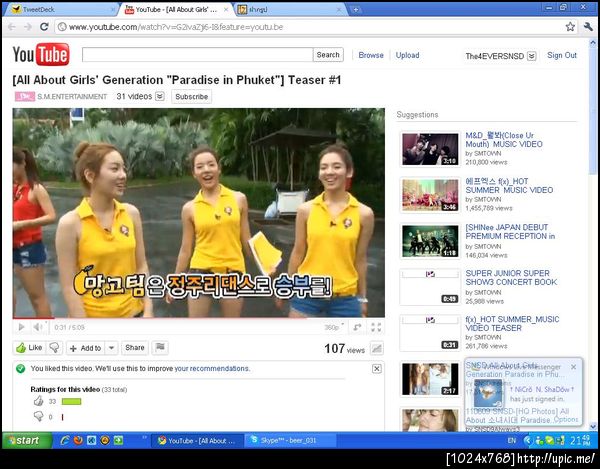Enter full screen video mode
This screenshot has height=469, width=600.
click(376, 327)
